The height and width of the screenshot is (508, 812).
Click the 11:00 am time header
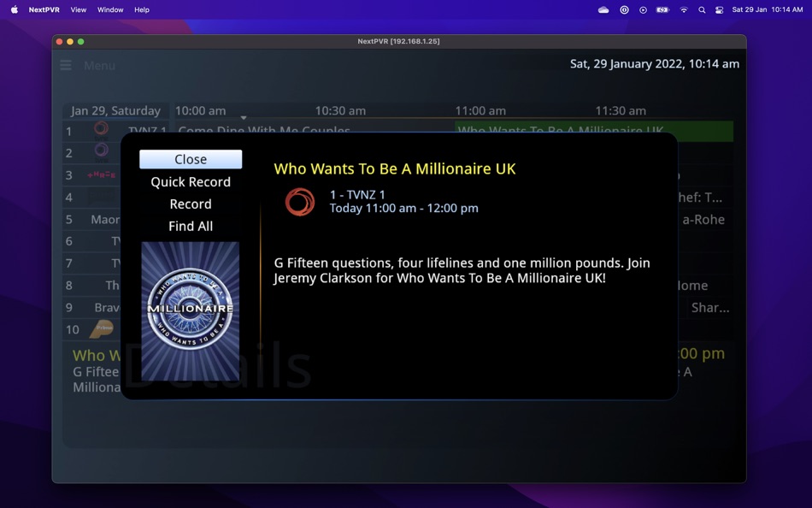point(480,111)
